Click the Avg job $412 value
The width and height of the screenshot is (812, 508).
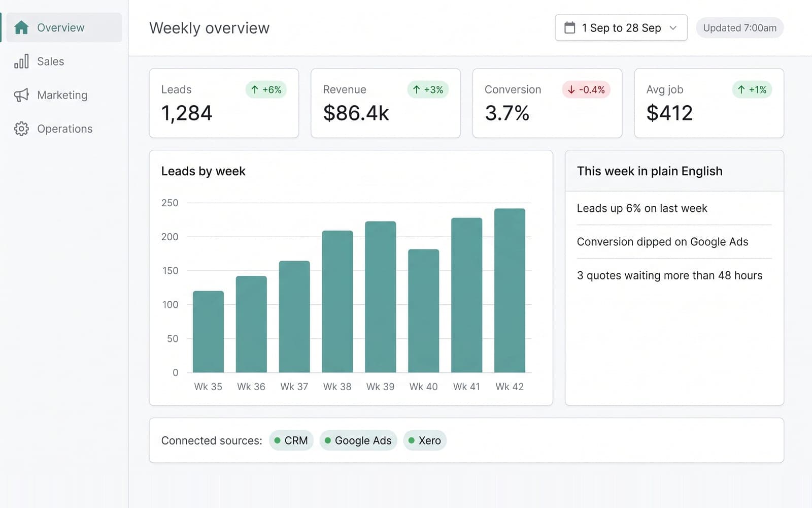click(x=669, y=113)
